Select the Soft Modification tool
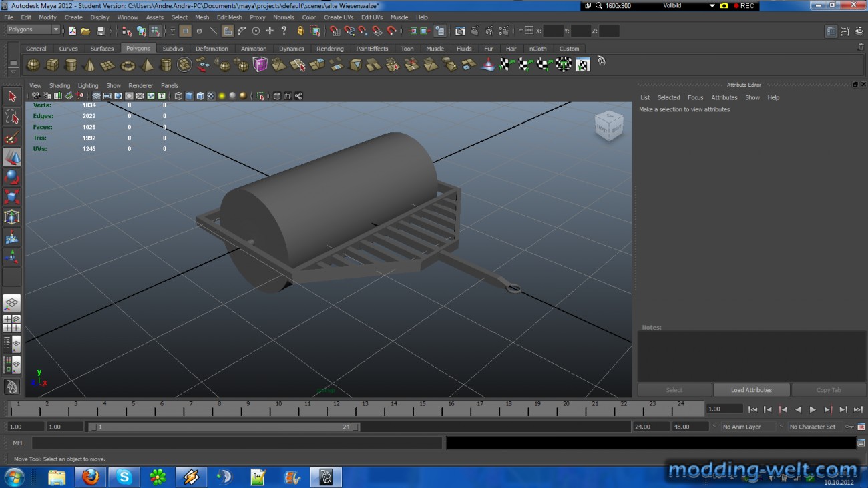 [12, 237]
